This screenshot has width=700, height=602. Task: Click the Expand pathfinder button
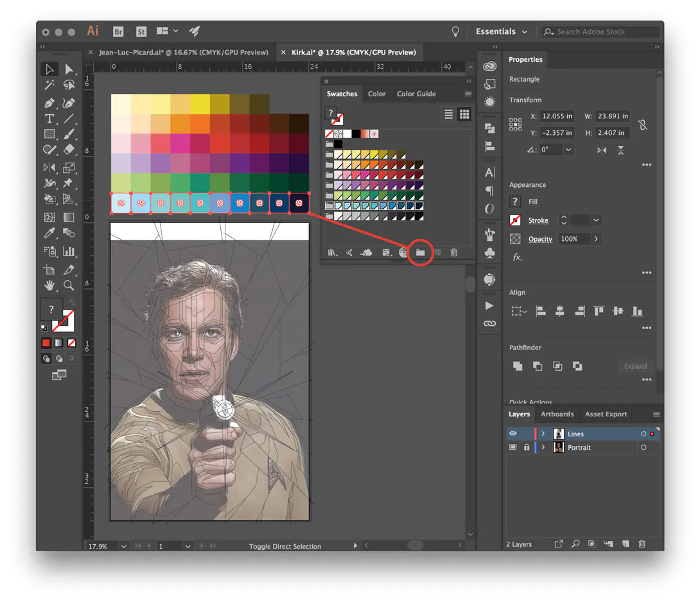click(635, 366)
